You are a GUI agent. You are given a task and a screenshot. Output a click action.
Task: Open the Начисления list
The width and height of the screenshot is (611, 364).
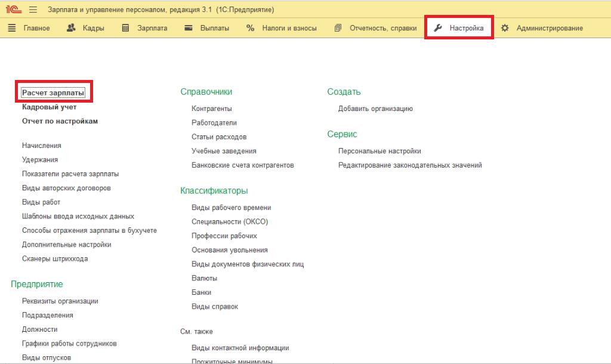41,146
